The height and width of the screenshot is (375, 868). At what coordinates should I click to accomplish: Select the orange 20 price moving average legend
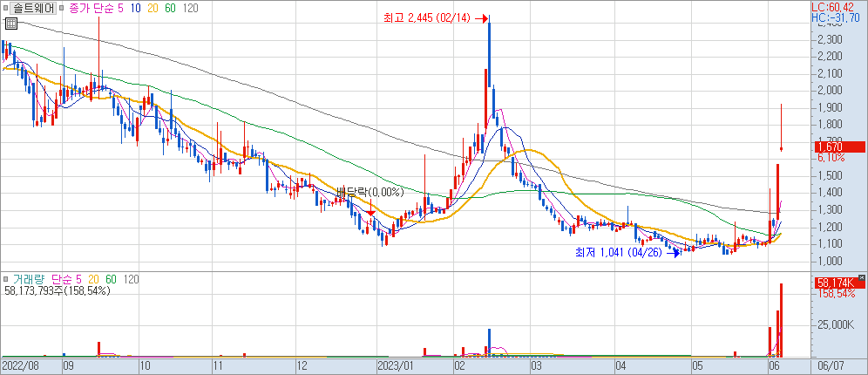pyautogui.click(x=153, y=9)
